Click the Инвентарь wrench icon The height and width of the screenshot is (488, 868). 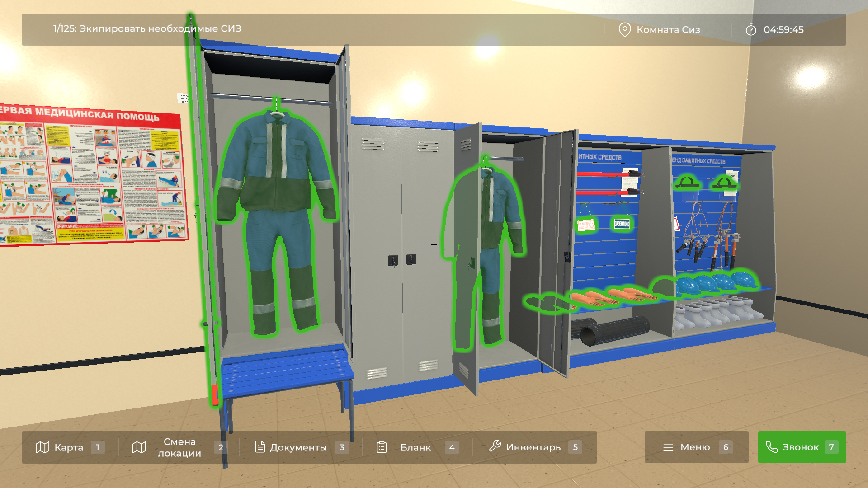click(x=495, y=446)
